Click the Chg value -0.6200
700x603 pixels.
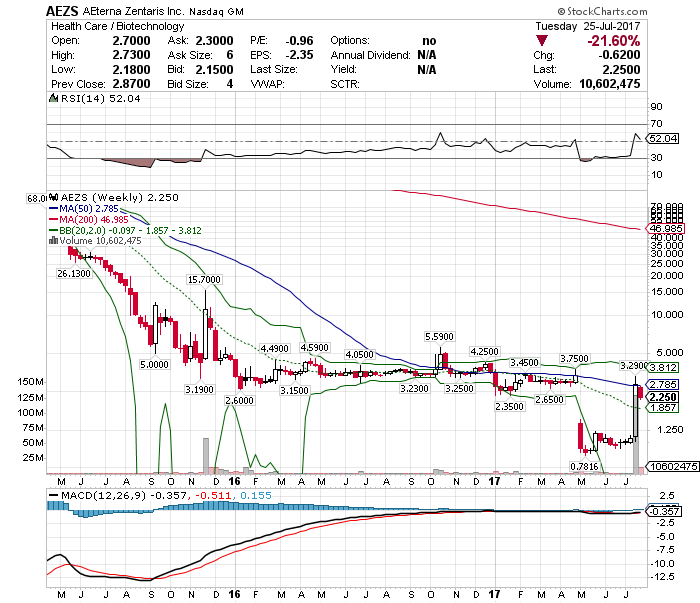(619, 55)
